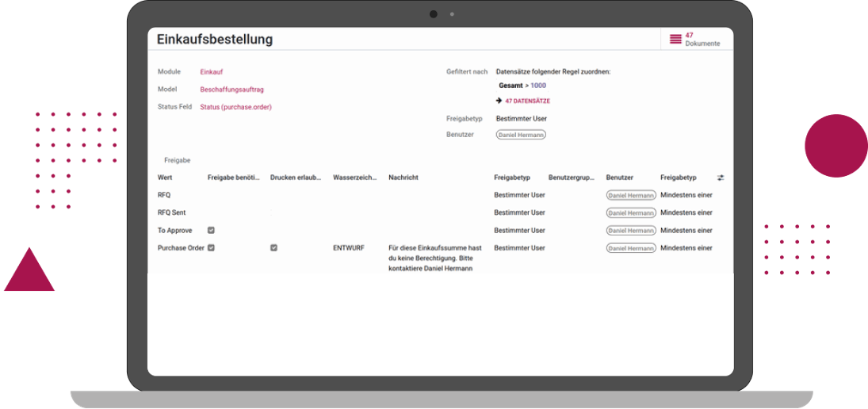Click the arrow icon beside 47 Datensätze
Viewport: 868px width, 409px height.
(x=499, y=101)
